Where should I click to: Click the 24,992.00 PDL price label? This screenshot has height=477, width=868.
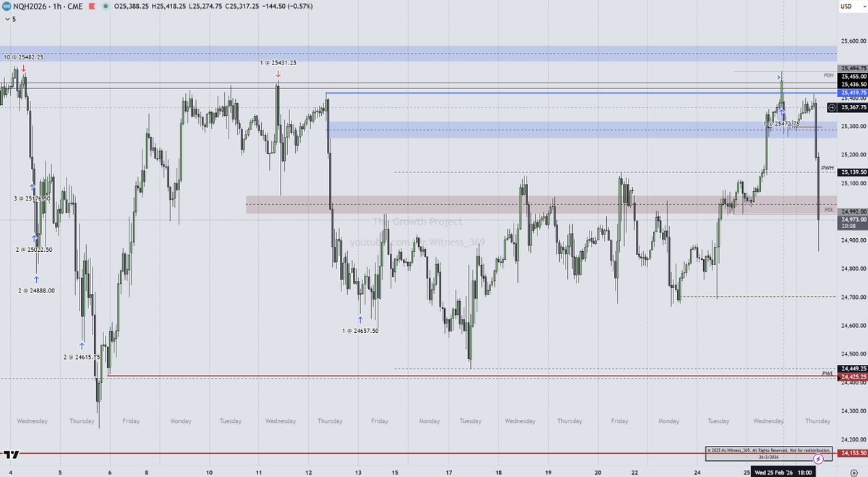[x=852, y=211]
